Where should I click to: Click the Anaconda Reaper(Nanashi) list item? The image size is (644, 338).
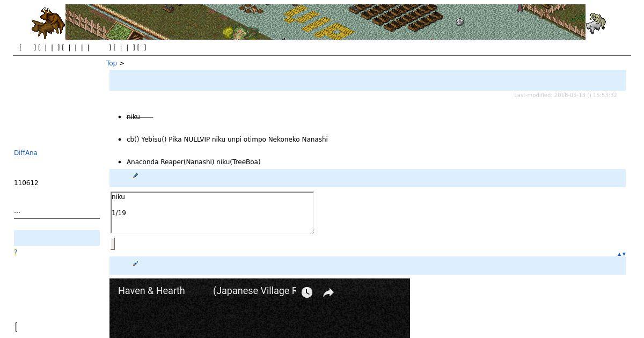(x=193, y=162)
